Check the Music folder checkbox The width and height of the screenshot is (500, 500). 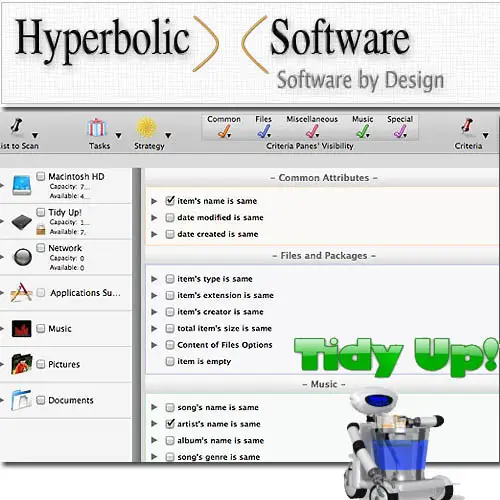pos(41,328)
